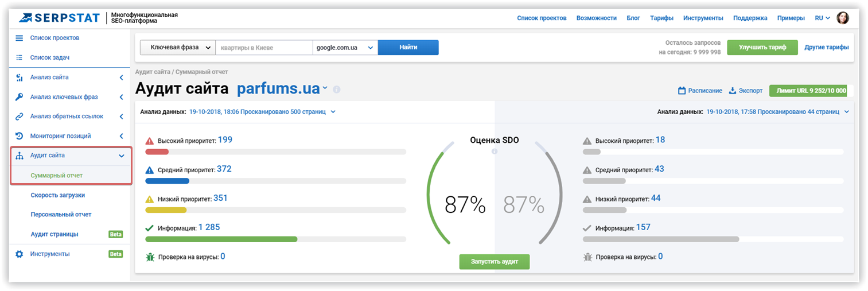This screenshot has width=868, height=291.
Task: Open the Ключевая фраза search type dropdown
Action: pos(178,48)
